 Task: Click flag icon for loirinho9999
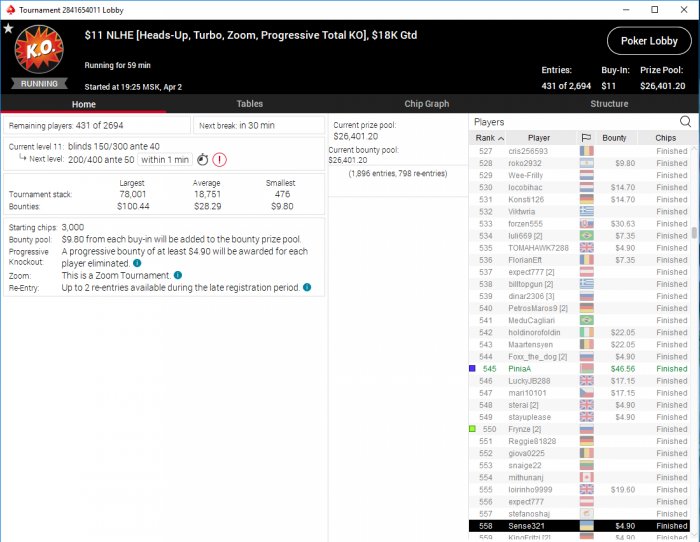click(x=587, y=489)
